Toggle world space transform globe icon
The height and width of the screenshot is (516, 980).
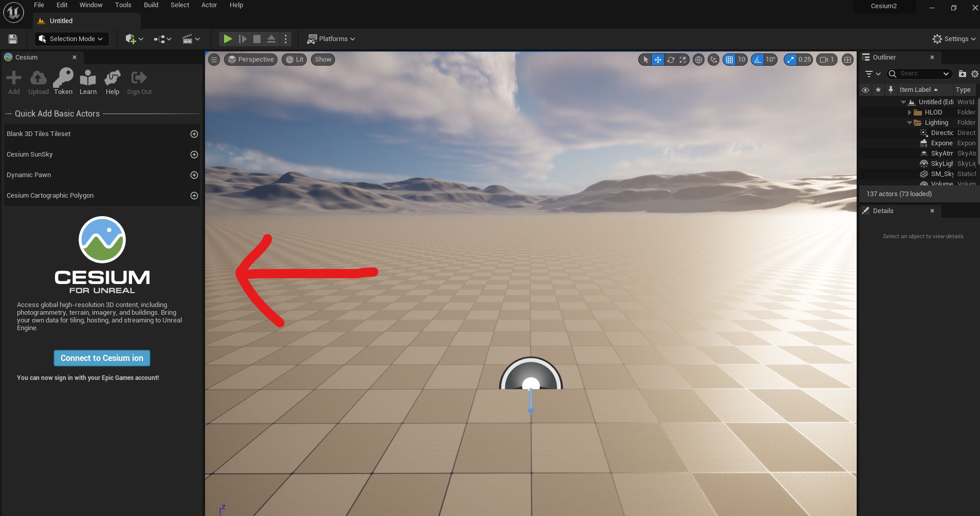[x=699, y=60]
